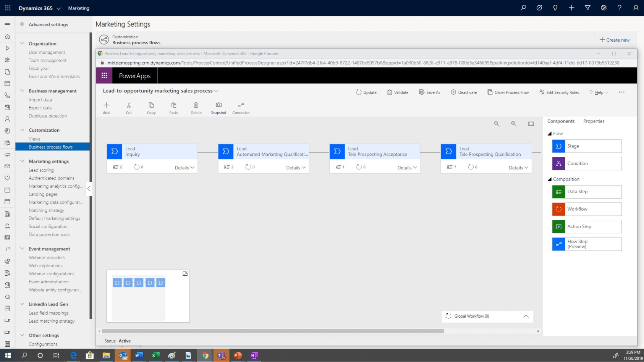Click the Validate button

point(398,92)
